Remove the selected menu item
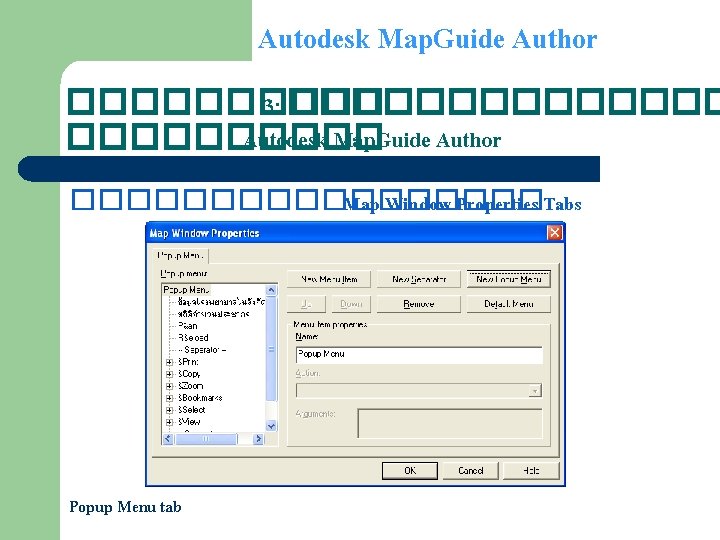The image size is (720, 540). coord(419,304)
